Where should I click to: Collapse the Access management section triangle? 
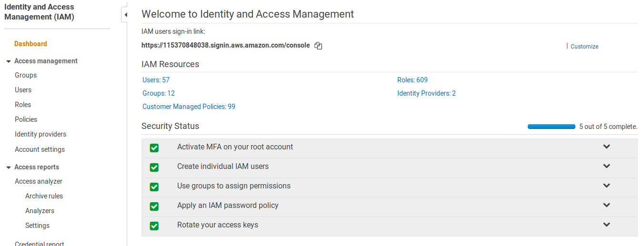[9, 61]
